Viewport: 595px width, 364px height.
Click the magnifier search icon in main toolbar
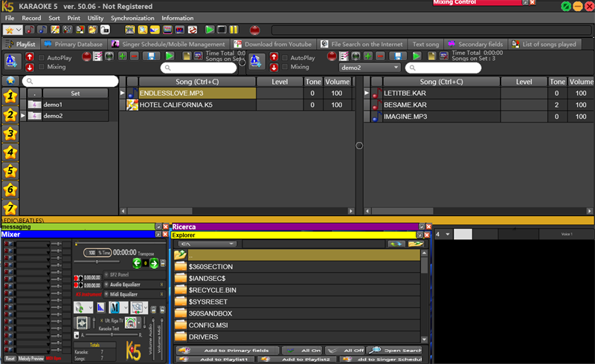pos(142,30)
